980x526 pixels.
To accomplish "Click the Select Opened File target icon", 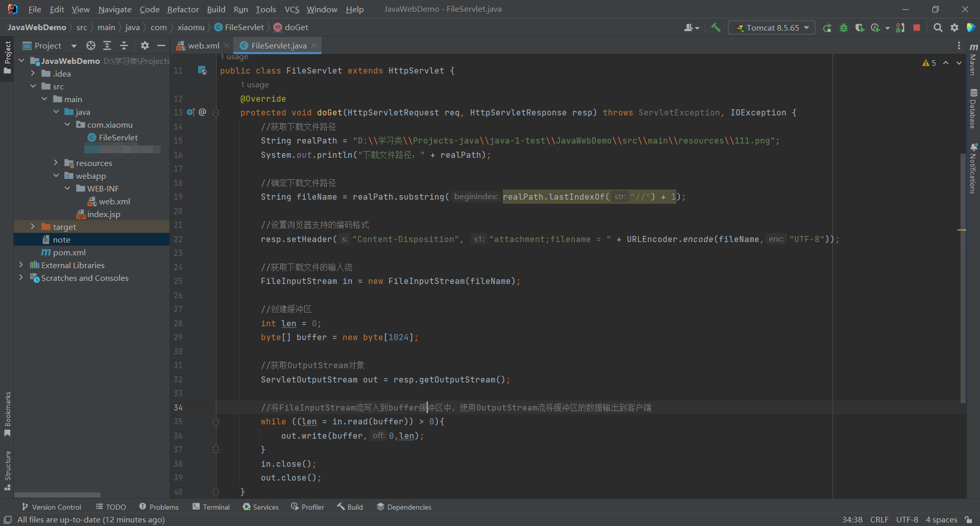I will (91, 45).
